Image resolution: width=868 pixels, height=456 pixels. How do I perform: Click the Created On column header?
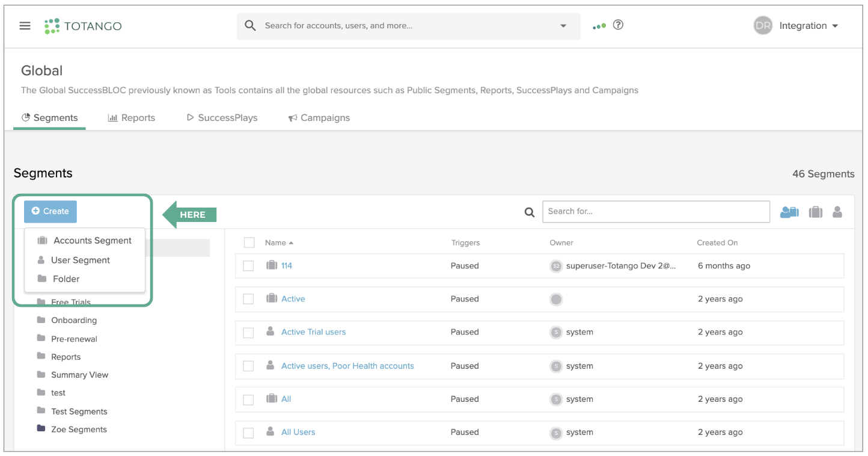click(x=717, y=242)
